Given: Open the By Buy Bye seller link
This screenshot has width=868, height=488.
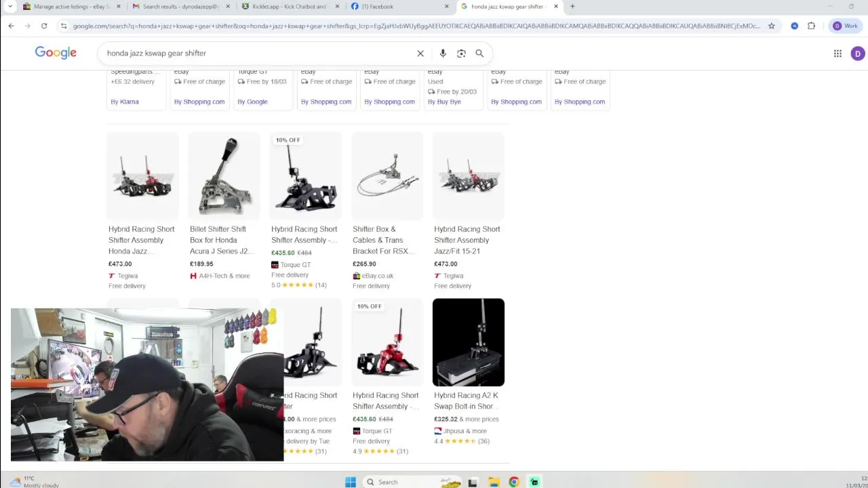Looking at the screenshot, I should coord(444,102).
